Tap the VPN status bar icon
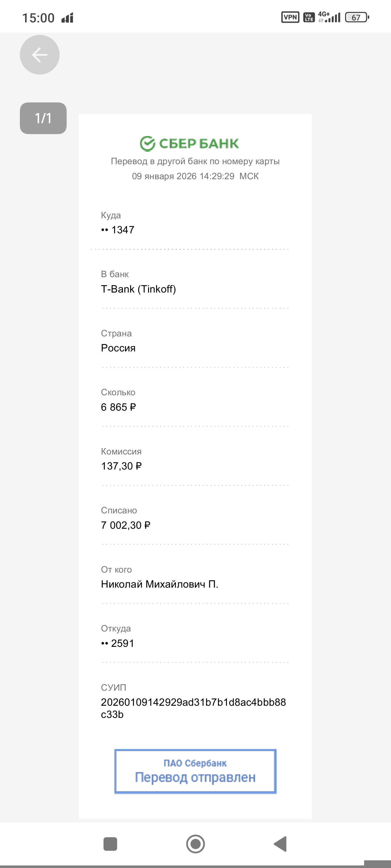391x868 pixels. (x=290, y=17)
